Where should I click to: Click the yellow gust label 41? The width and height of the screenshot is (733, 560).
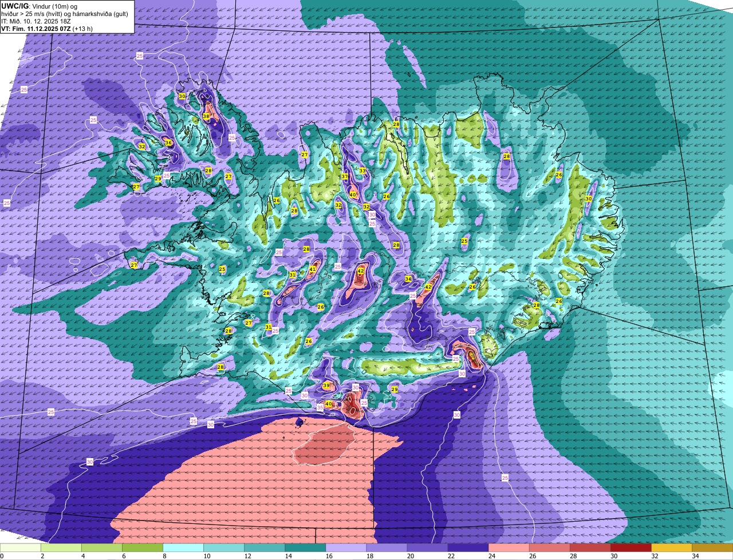click(x=313, y=269)
